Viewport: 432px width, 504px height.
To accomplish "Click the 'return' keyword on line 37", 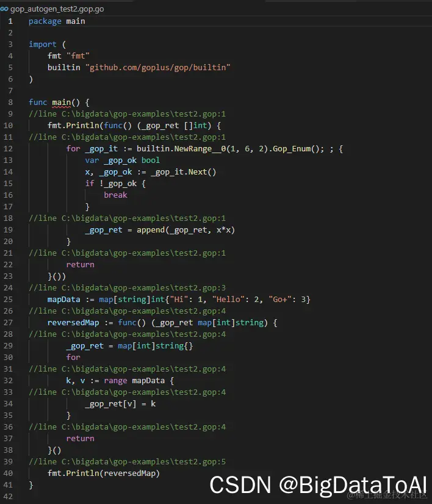I will (81, 439).
